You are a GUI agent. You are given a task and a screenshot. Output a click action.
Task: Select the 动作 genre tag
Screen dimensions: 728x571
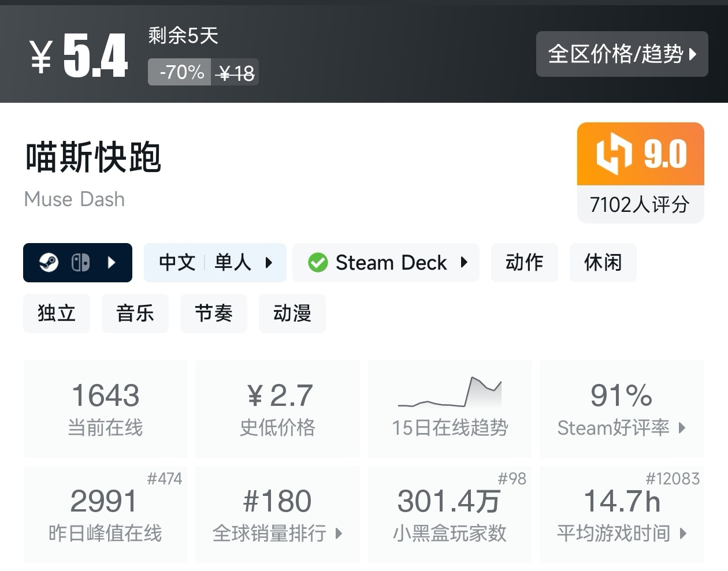tap(525, 263)
